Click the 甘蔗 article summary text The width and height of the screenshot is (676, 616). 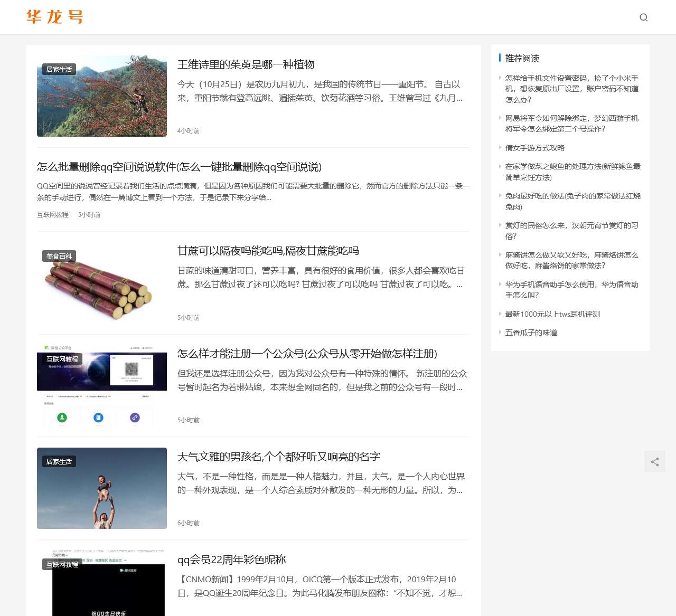tap(320, 278)
